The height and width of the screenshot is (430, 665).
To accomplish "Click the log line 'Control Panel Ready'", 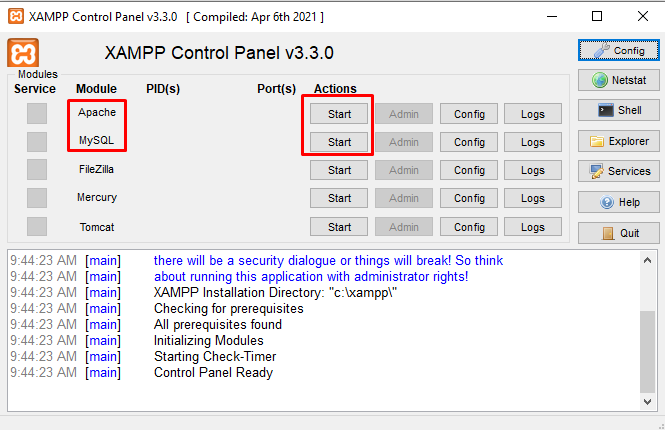I will pyautogui.click(x=213, y=372).
